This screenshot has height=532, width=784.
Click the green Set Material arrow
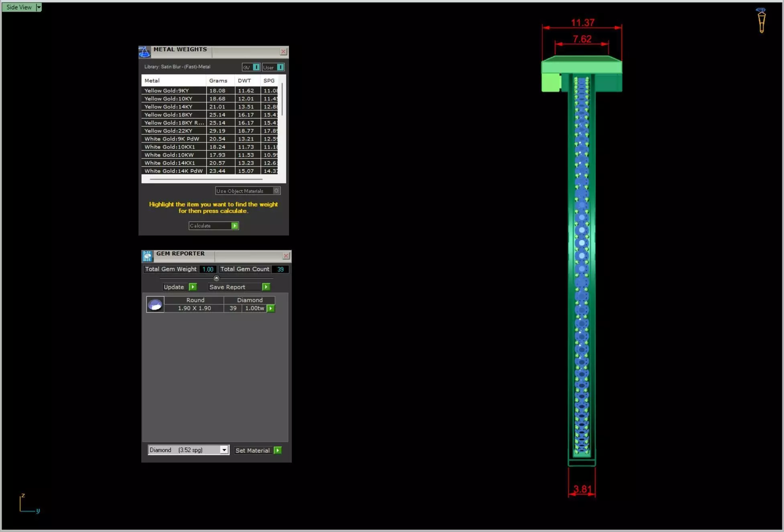click(277, 450)
